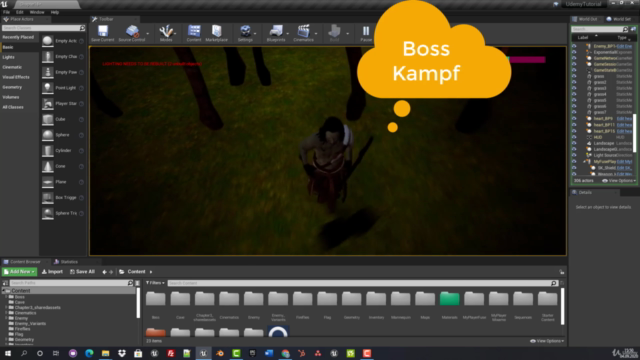The width and height of the screenshot is (640, 360).
Task: Open the green Materials folder
Action: [x=449, y=304]
